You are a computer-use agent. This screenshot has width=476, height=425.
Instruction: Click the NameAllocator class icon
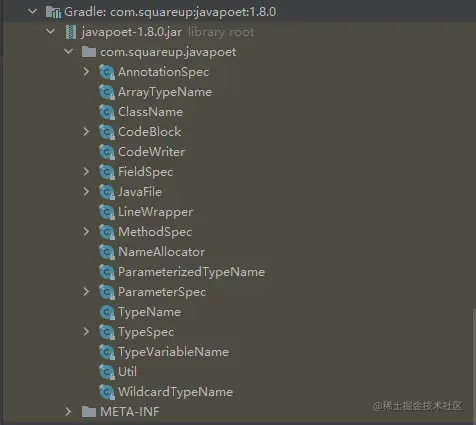(x=107, y=252)
